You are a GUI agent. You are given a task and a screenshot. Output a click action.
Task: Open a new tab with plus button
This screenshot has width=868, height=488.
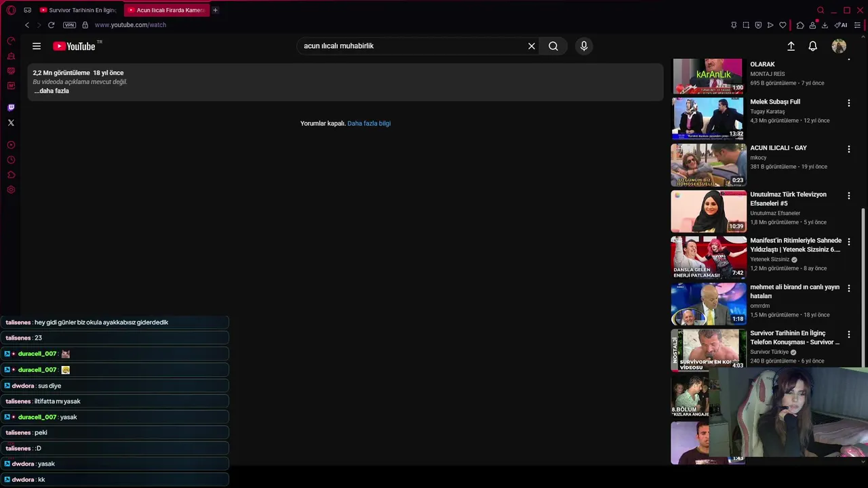[215, 10]
